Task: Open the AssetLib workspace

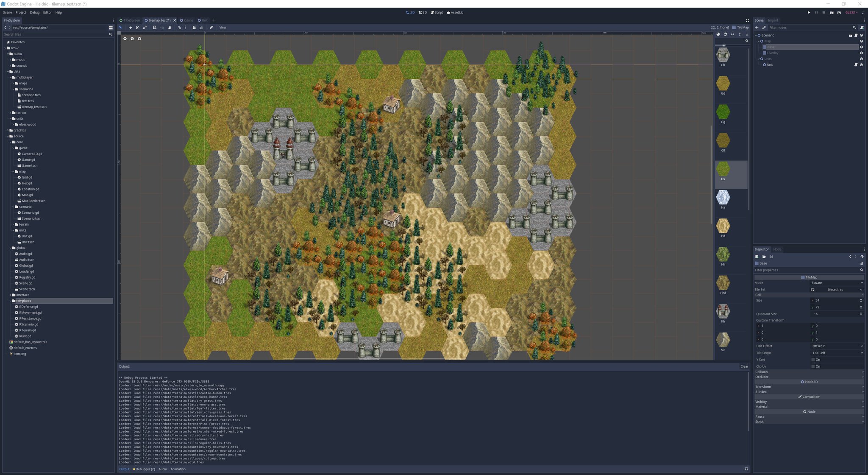Action: click(455, 12)
